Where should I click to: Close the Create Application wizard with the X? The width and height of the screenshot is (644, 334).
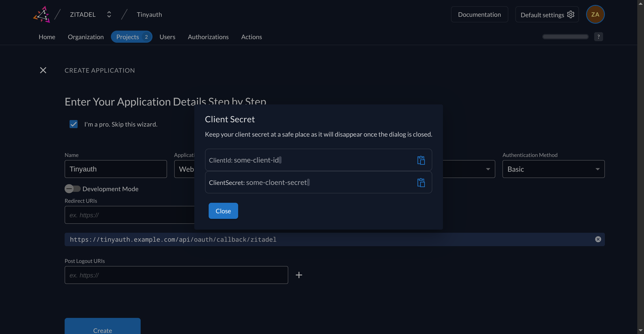tap(43, 70)
